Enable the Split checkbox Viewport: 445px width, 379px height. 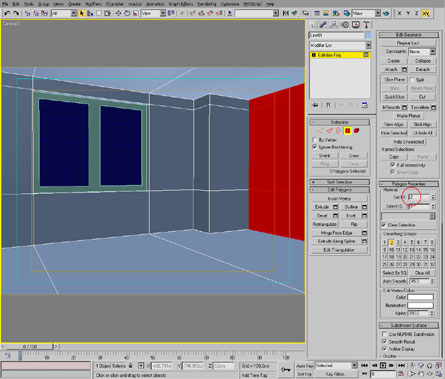pos(412,80)
